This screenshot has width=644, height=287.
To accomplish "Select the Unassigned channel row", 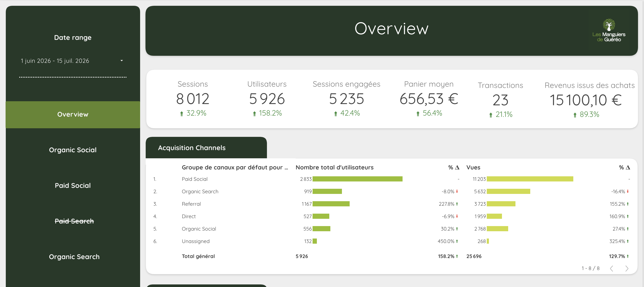I will [391, 241].
